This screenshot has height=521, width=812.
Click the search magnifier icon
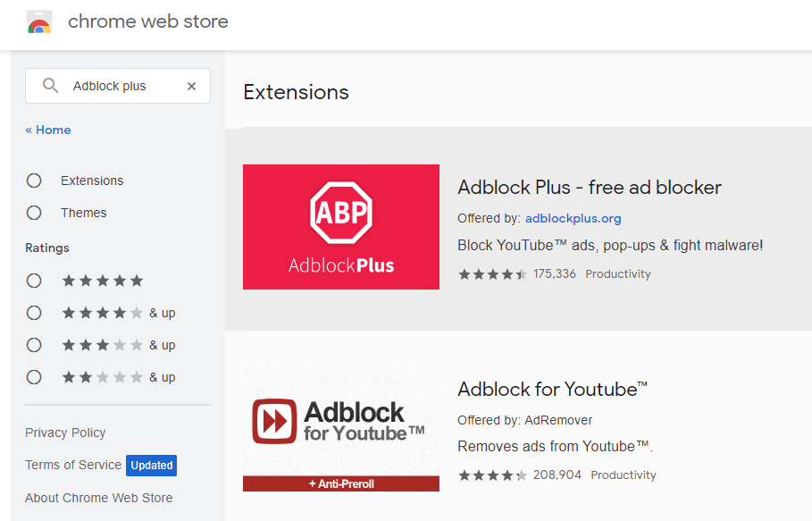click(51, 86)
